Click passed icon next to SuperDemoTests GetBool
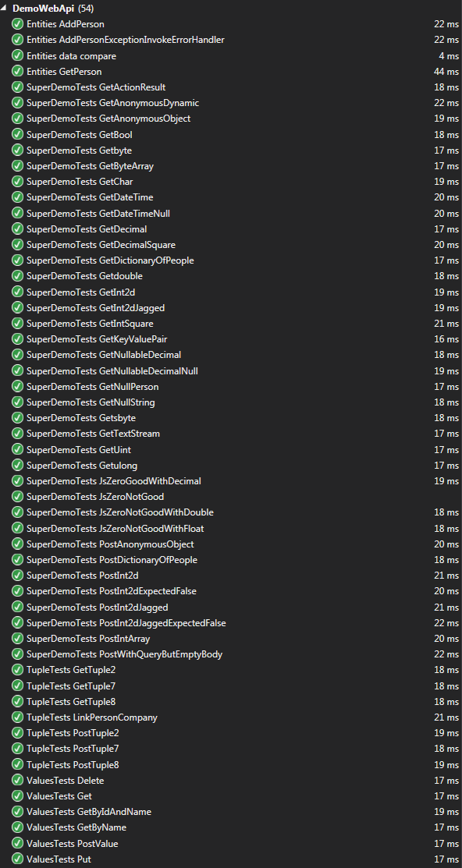Screen dimensions: 462x868 pyautogui.click(x=17, y=134)
